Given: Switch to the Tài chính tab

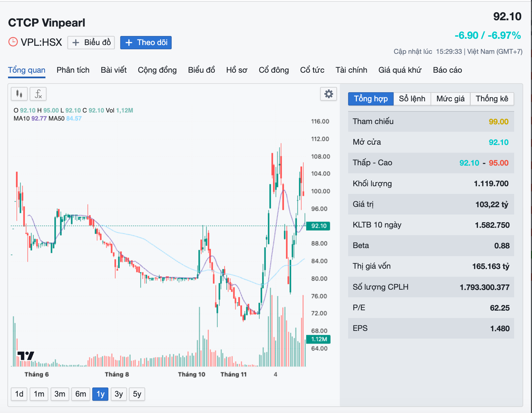Looking at the screenshot, I should point(351,70).
